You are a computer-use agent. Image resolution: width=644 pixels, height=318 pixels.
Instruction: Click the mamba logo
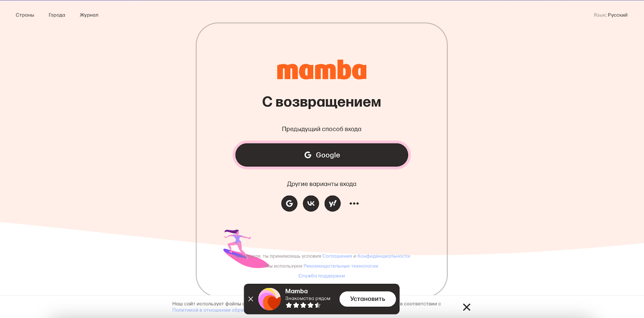tap(322, 70)
